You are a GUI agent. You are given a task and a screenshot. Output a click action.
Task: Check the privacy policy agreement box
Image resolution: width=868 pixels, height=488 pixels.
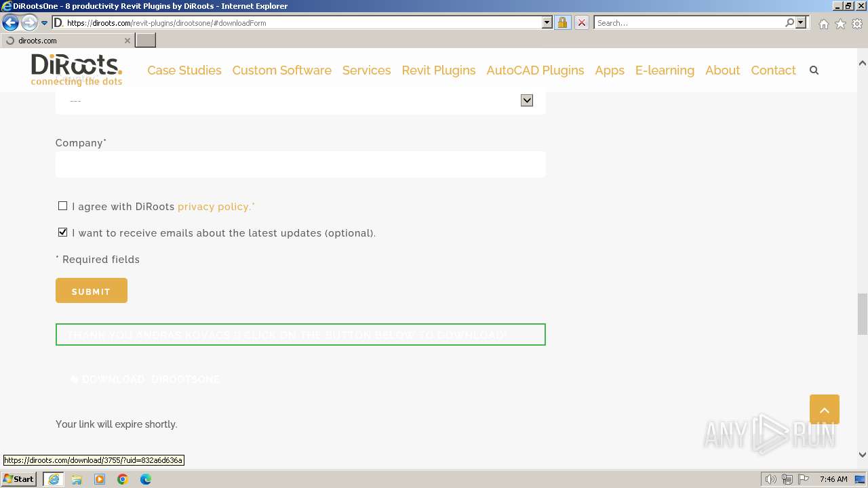62,206
